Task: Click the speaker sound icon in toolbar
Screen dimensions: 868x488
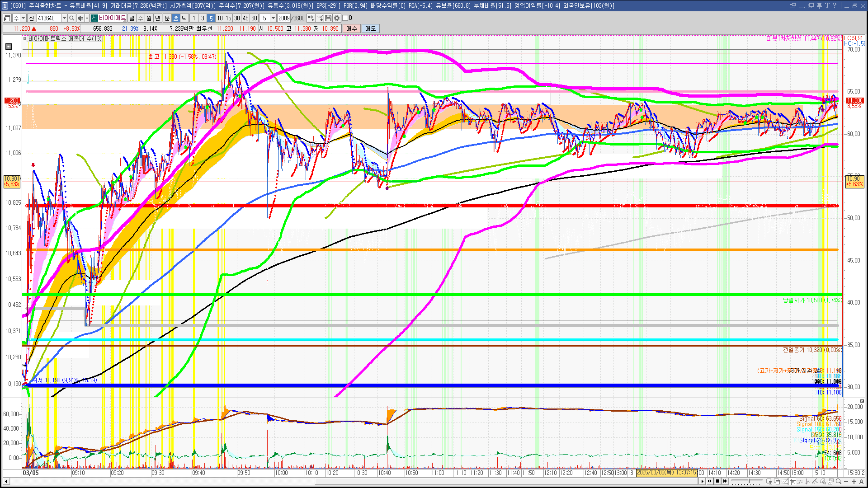Action: [x=80, y=18]
